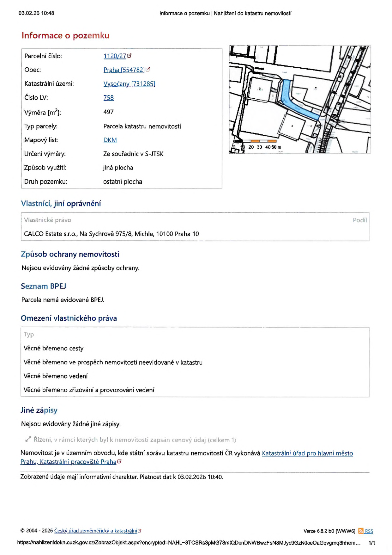392x555 pixels.
Task: Click the row reading exactly Věcné břemeno vedení
Action: point(195,376)
